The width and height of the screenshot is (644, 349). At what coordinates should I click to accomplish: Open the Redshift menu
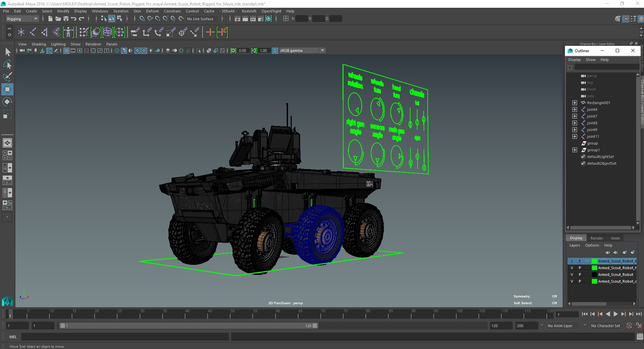pos(249,11)
